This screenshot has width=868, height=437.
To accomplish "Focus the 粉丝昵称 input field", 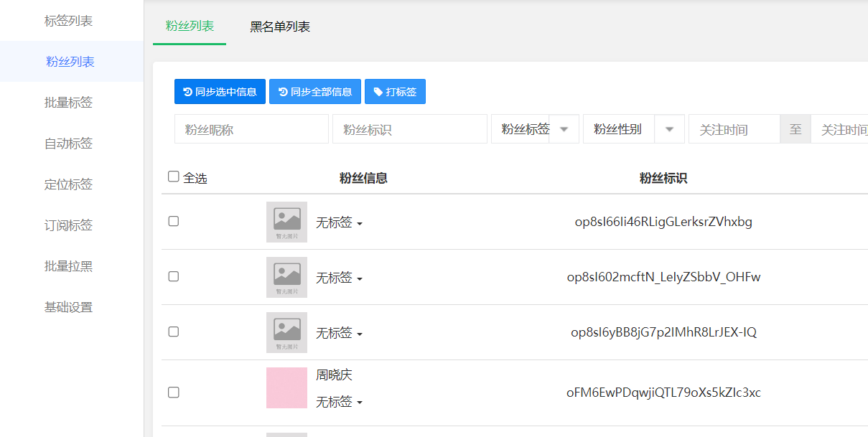I will click(x=251, y=129).
